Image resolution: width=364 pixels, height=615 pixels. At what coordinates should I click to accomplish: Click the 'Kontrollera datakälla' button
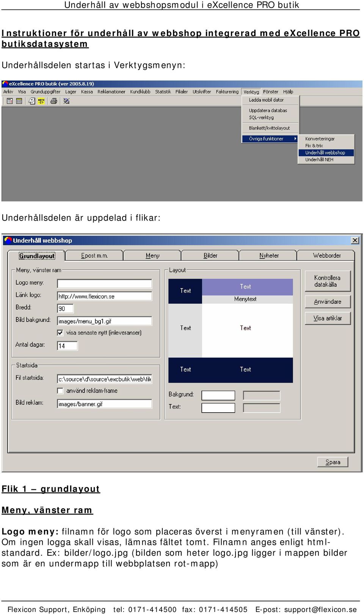click(328, 281)
